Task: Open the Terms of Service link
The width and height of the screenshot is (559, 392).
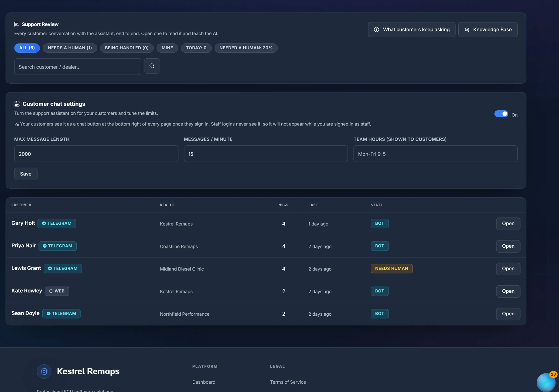Action: pos(288,382)
